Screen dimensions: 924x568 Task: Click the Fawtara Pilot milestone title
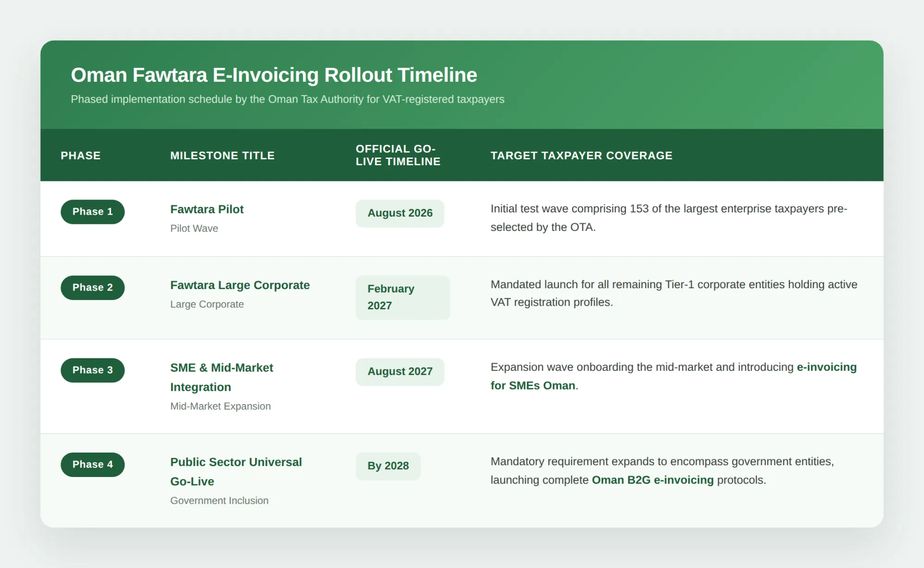tap(207, 209)
